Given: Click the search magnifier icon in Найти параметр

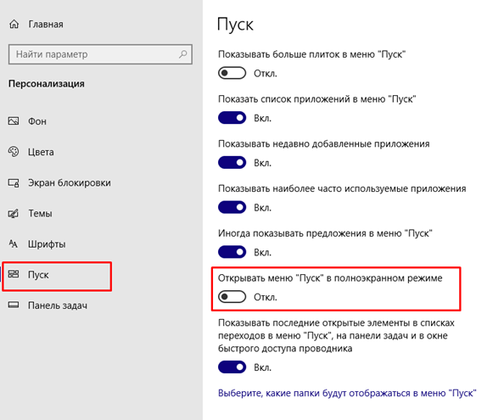Looking at the screenshot, I should tap(183, 54).
